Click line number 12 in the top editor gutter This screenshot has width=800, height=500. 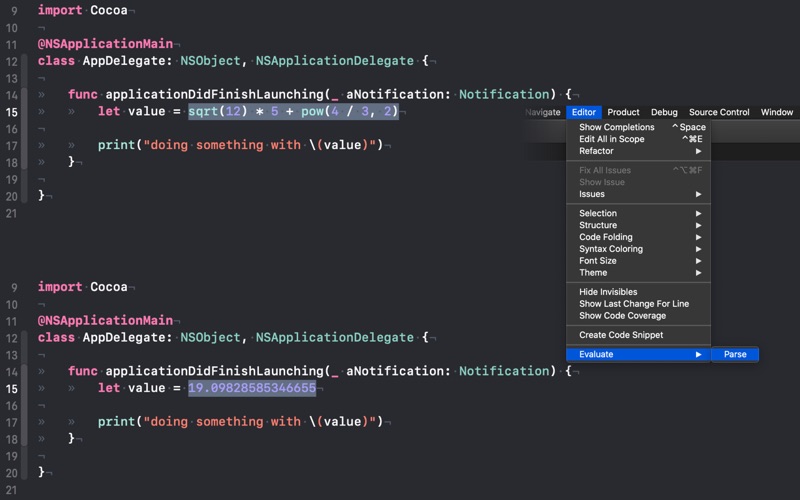[12, 62]
